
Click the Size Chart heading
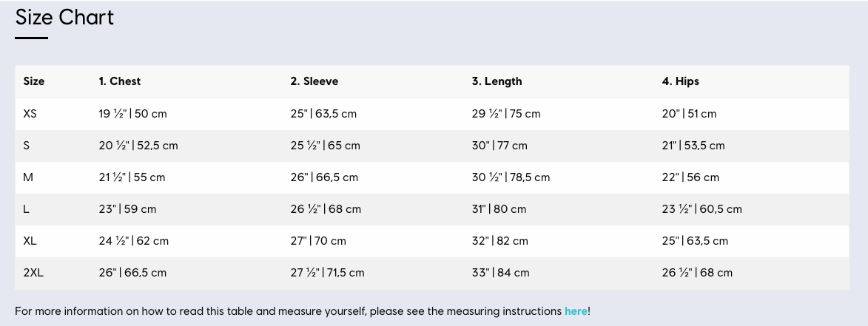pyautogui.click(x=64, y=18)
